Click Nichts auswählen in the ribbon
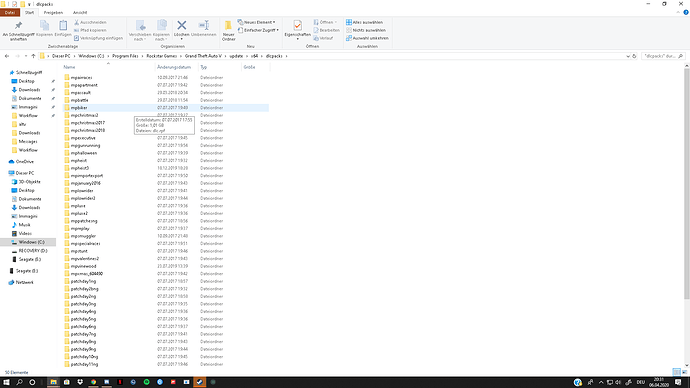Screen dimensions: 690x388 click(366, 30)
